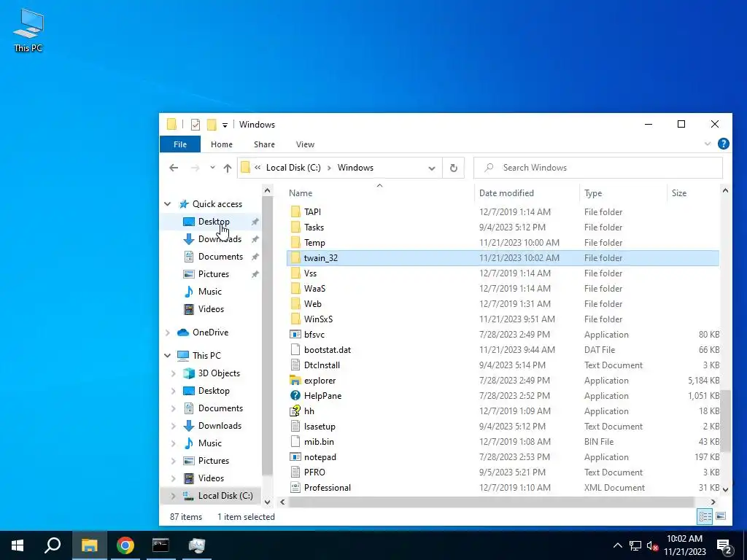Viewport: 747px width, 560px height.
Task: Open address bar history dropdown
Action: pyautogui.click(x=432, y=168)
